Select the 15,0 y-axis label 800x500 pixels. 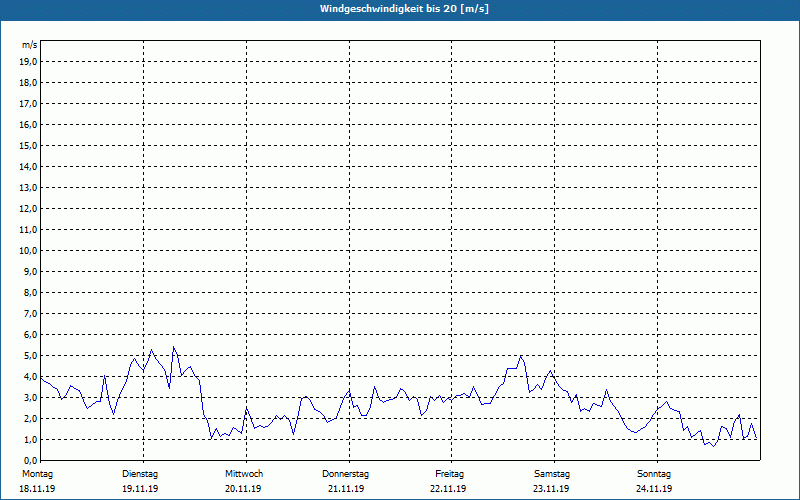coord(27,145)
